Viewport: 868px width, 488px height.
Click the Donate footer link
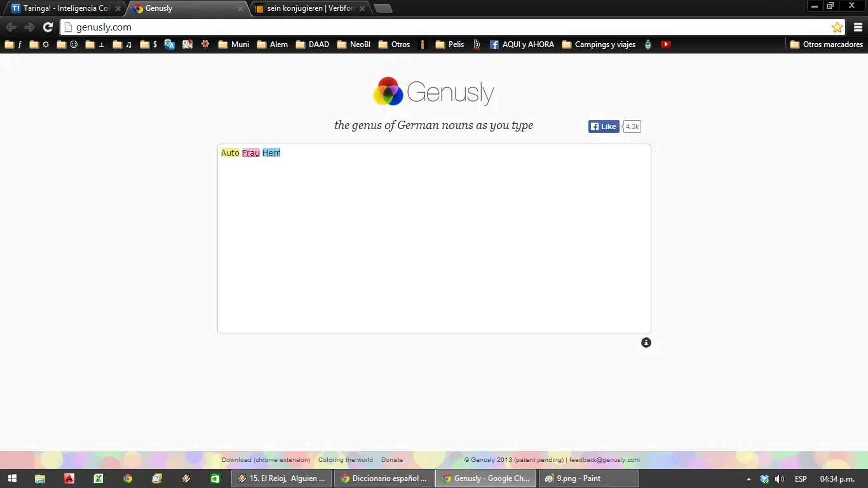point(392,460)
